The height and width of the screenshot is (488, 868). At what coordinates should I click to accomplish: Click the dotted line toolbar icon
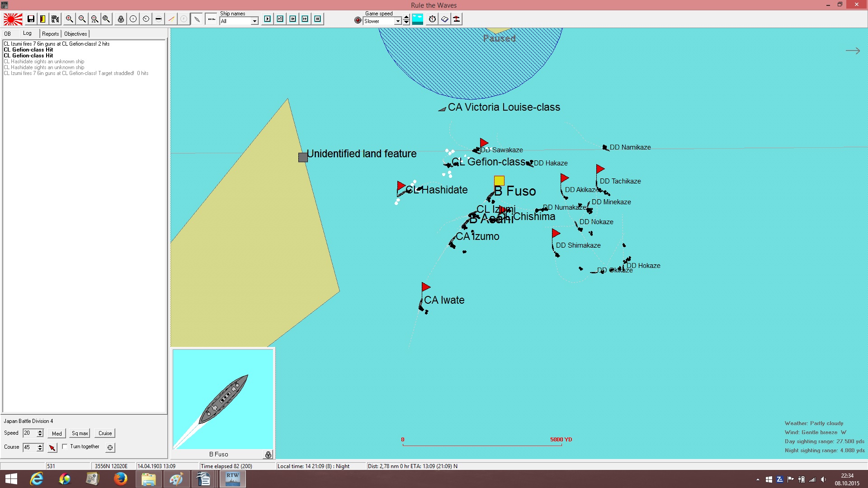pos(211,19)
